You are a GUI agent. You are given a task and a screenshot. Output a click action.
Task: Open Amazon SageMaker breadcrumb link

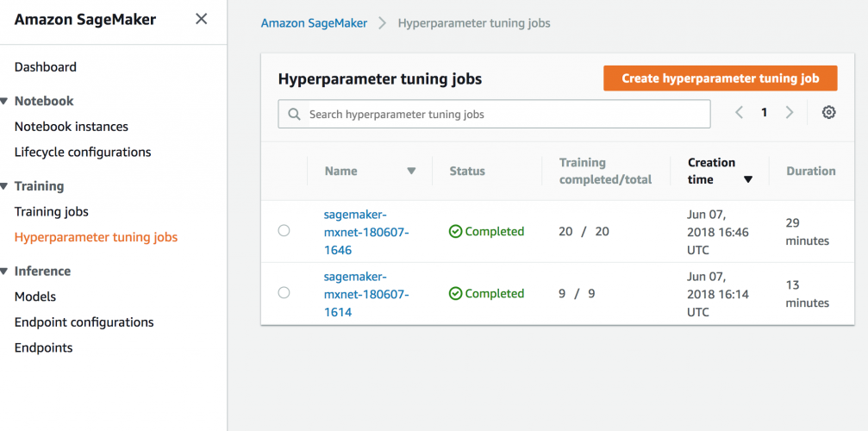coord(314,23)
